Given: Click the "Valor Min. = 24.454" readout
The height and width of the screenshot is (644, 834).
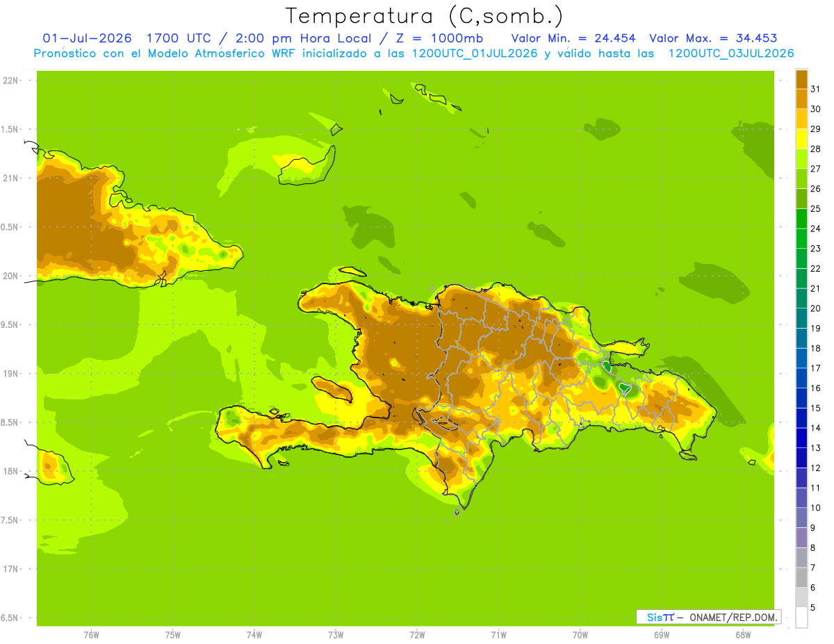Looking at the screenshot, I should coord(574,38).
